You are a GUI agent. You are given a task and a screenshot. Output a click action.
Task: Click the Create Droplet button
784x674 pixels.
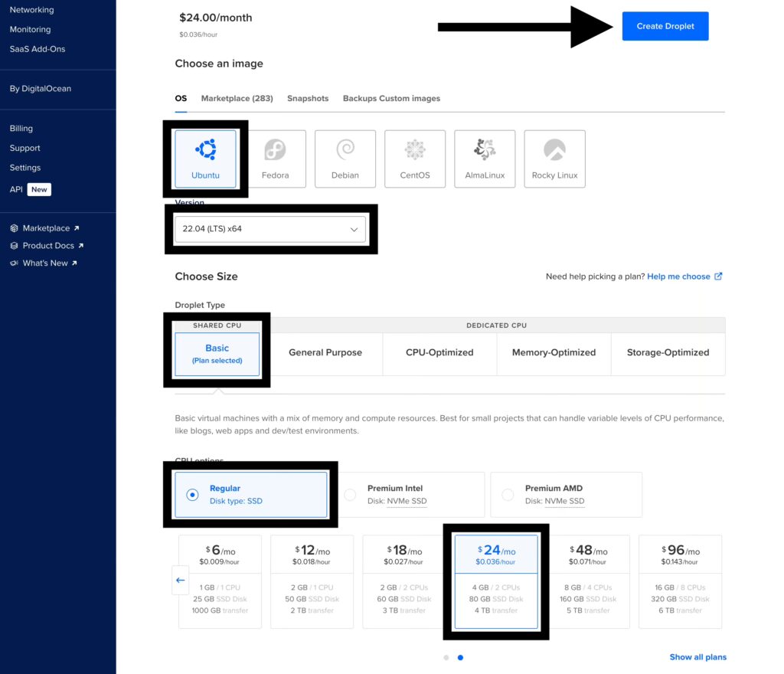point(665,26)
